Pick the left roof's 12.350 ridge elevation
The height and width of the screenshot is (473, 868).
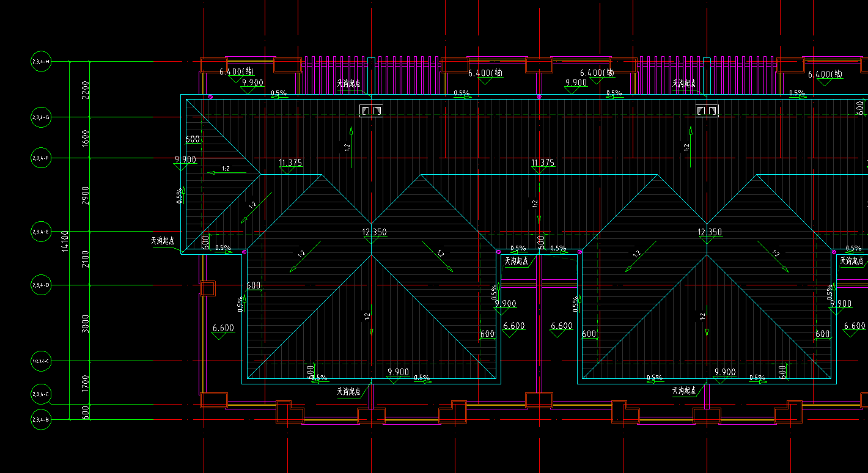pos(375,232)
